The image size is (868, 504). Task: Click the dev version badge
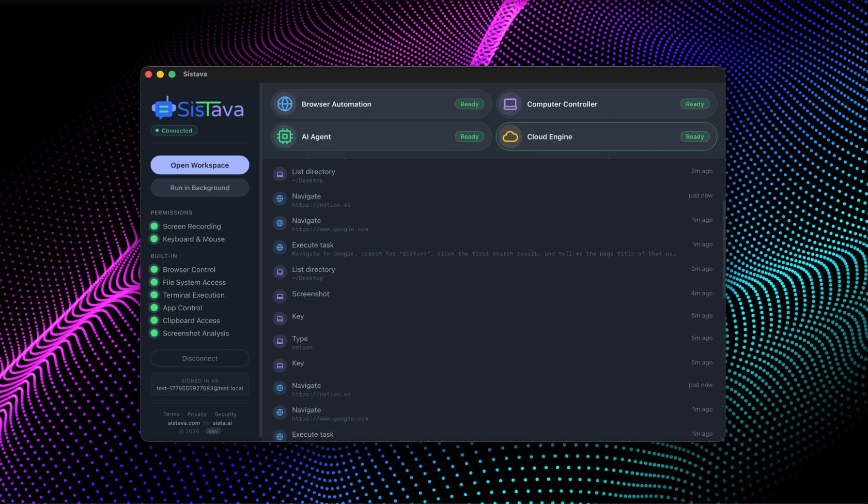[213, 431]
